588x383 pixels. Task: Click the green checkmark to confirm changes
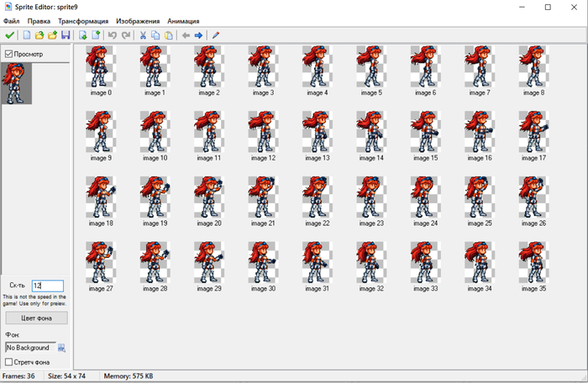click(9, 35)
